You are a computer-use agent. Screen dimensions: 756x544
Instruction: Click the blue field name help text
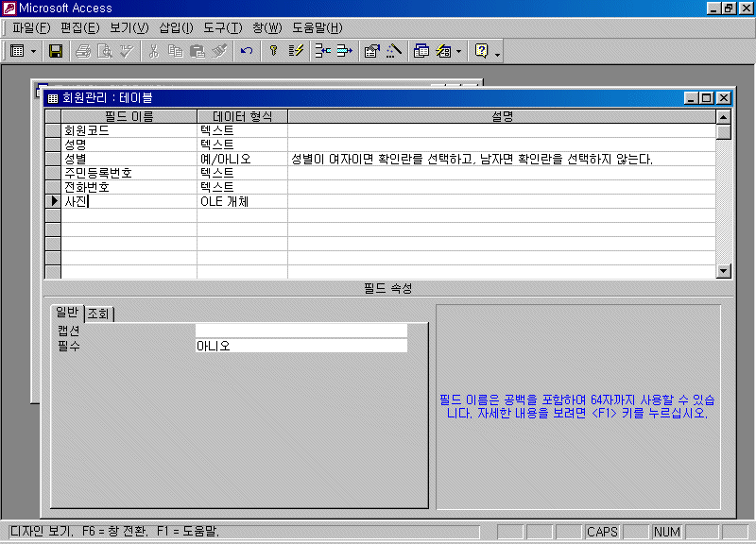577,407
